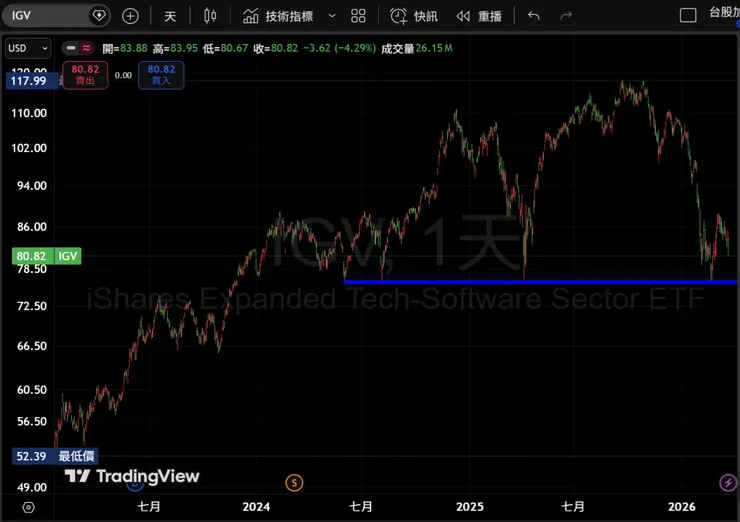Screen dimensions: 740x522
Task: Click the -3.62 (-4.29%) change value
Action: tap(339, 48)
